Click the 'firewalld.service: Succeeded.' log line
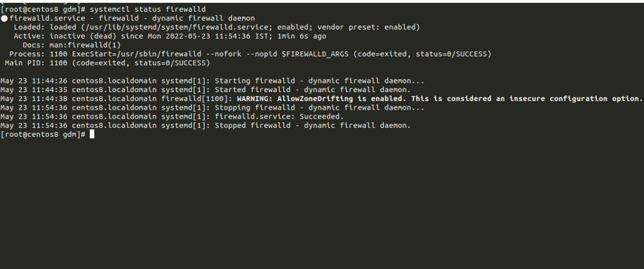644x269 pixels. pos(172,117)
